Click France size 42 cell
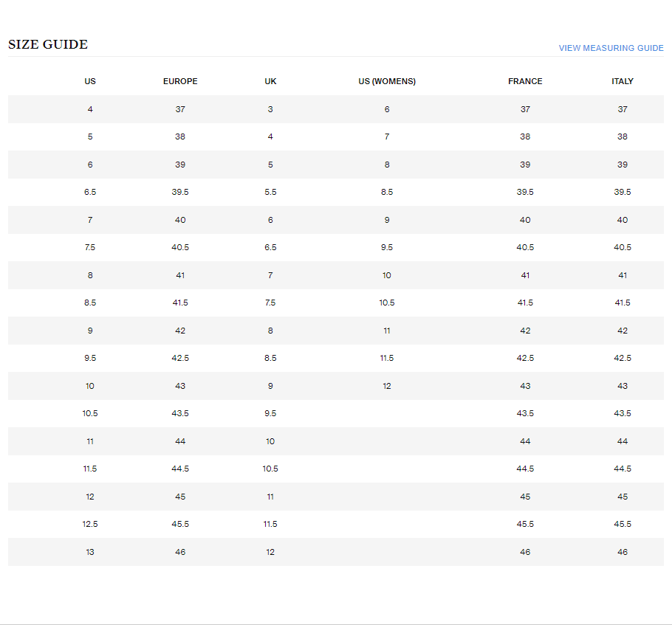The image size is (672, 625). 525,331
